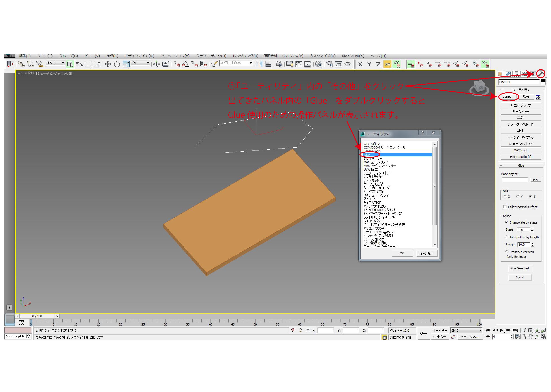Viewport: 551px width, 392px height.
Task: Select the Move tool in toolbar
Action: [x=108, y=64]
